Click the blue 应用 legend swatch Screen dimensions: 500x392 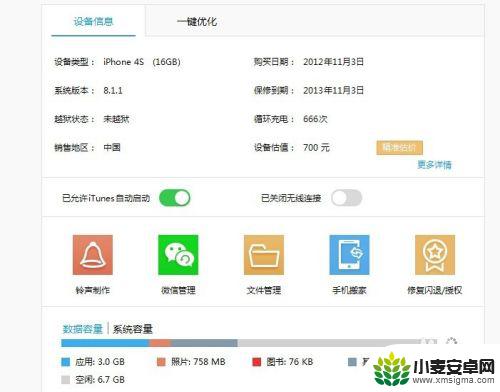tap(66, 362)
